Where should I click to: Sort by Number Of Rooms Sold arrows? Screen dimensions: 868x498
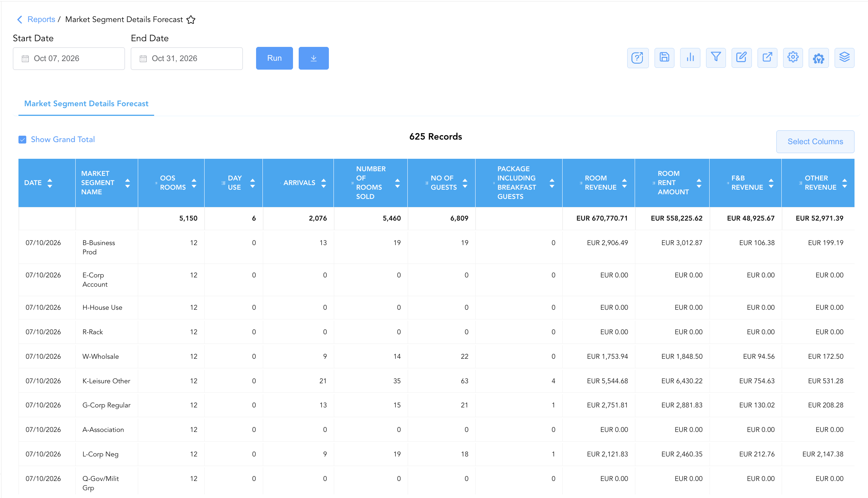pyautogui.click(x=397, y=183)
